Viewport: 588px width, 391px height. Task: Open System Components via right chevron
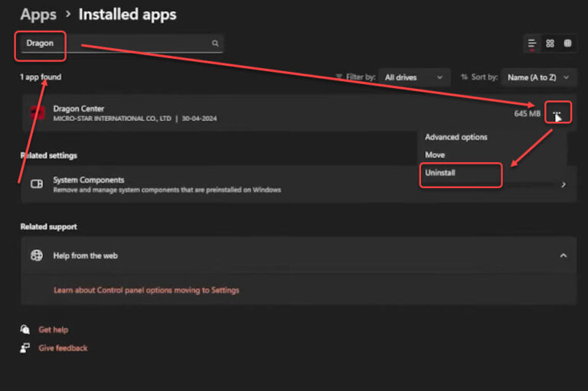[563, 184]
